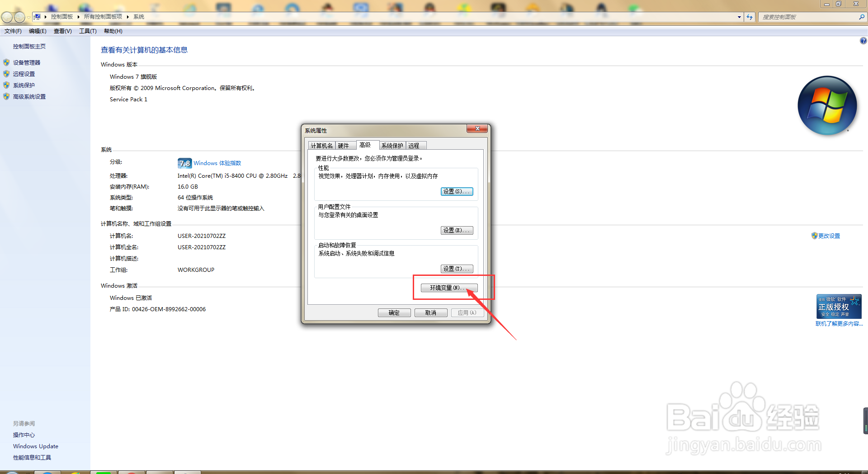Switch to the Computer Name tab
The image size is (868, 474).
point(322,146)
